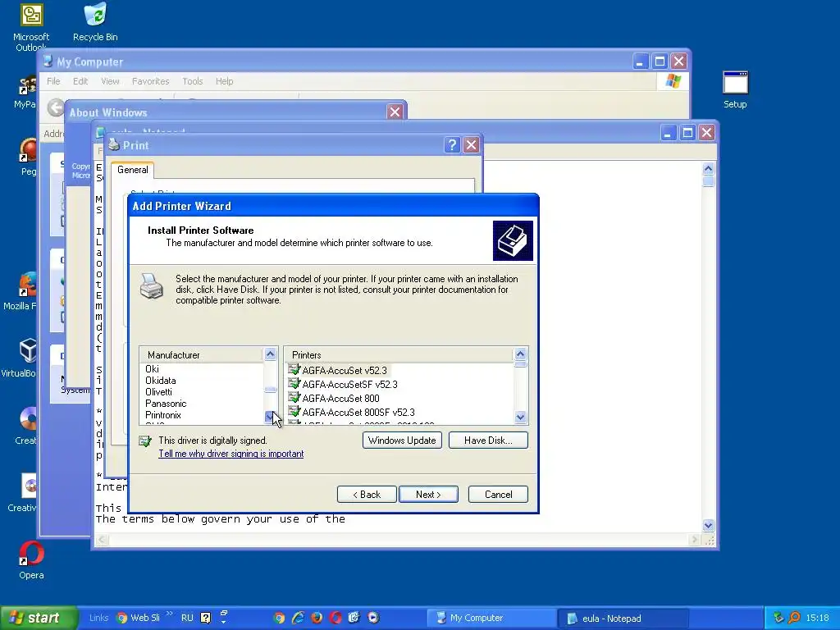The width and height of the screenshot is (840, 630).
Task: Select AGFA-AccuSet v52.3 printer
Action: [x=345, y=370]
